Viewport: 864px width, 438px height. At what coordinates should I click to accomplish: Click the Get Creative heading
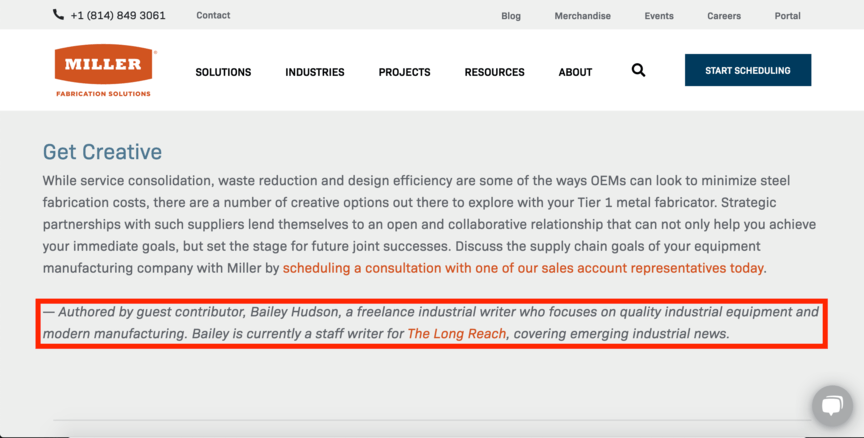coord(102,152)
